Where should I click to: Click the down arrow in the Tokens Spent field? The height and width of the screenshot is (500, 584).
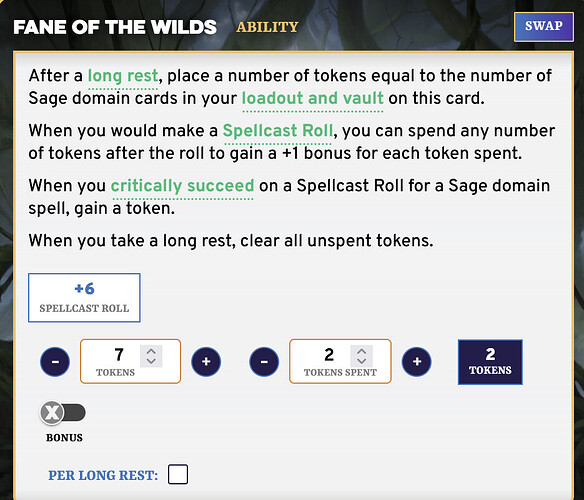pos(362,361)
